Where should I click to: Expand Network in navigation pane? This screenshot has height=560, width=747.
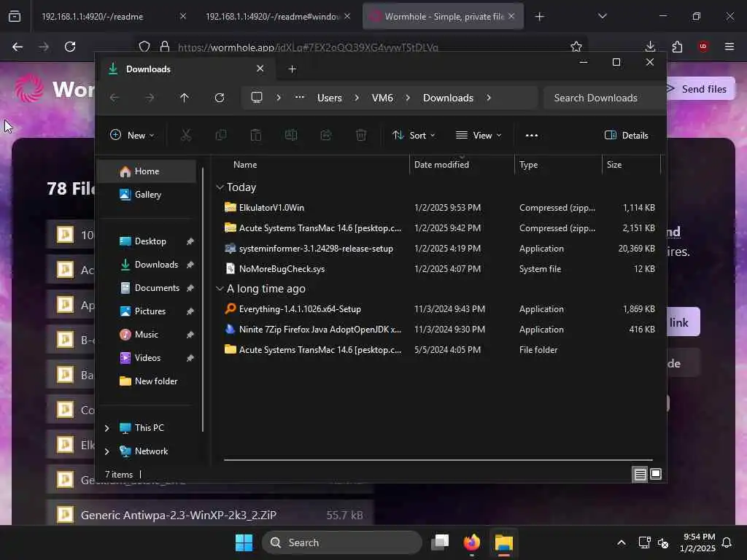pos(107,451)
